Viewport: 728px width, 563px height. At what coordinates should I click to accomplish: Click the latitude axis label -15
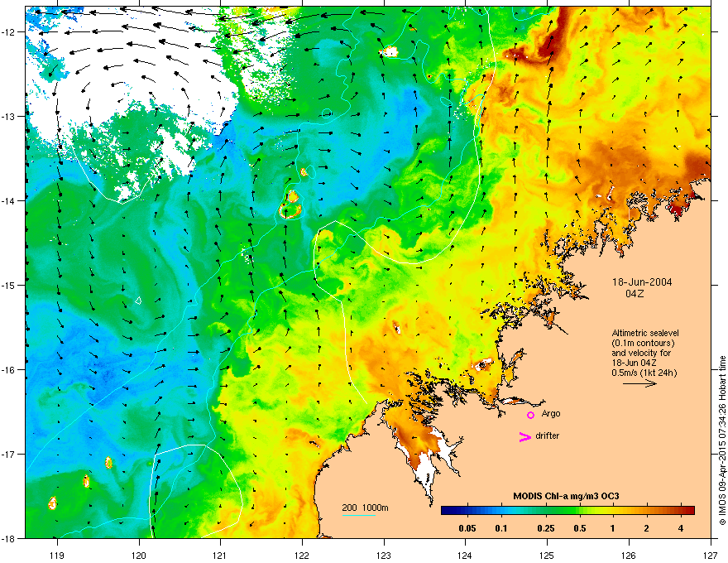[x=8, y=285]
